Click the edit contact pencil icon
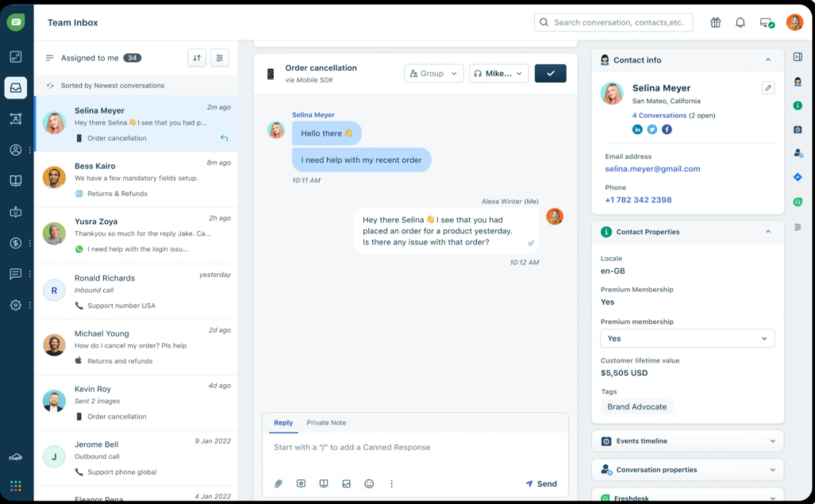815x504 pixels. 767,88
